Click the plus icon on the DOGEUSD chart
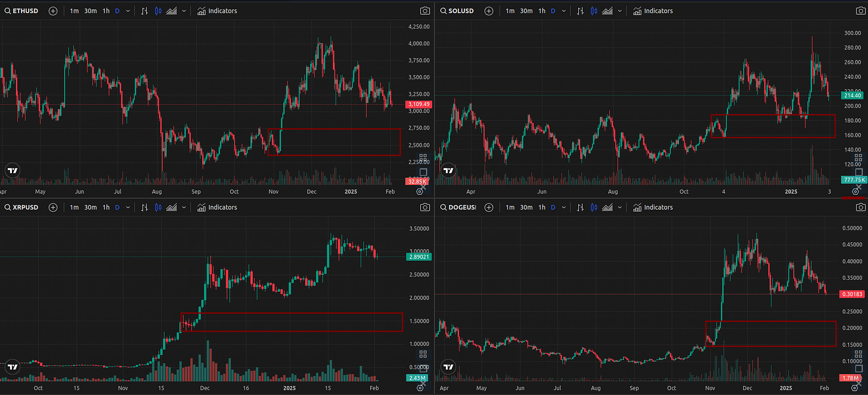 (x=489, y=207)
